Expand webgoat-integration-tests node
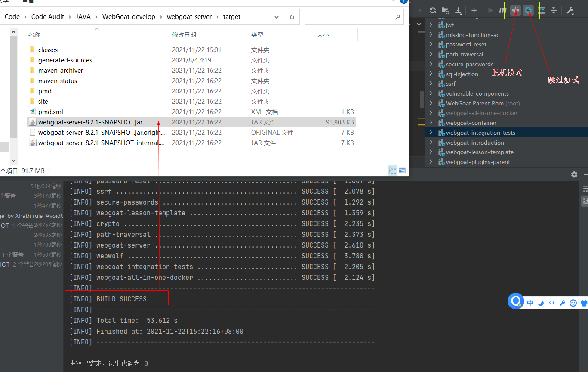 [431, 133]
